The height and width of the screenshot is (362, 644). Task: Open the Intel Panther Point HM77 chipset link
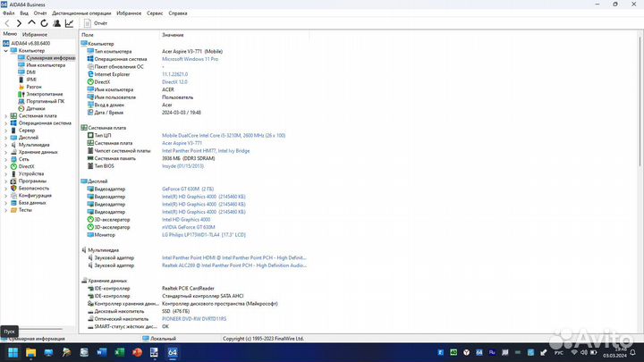pos(206,151)
